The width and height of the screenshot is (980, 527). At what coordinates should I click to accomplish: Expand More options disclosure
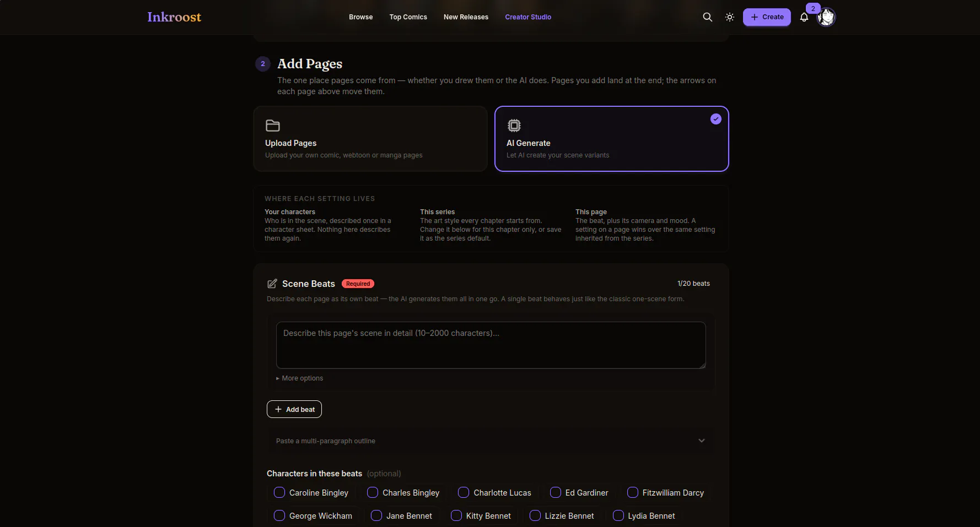click(x=300, y=378)
